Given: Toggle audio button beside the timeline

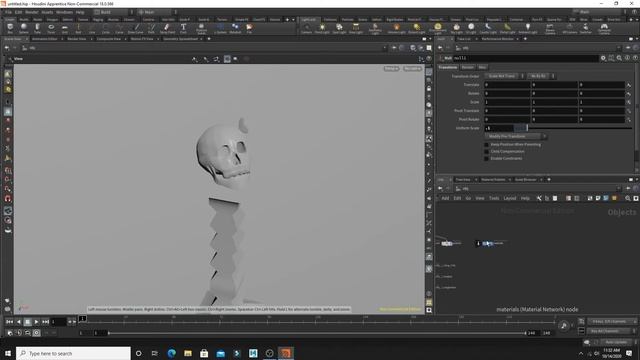Looking at the screenshot, I should click(x=564, y=325).
